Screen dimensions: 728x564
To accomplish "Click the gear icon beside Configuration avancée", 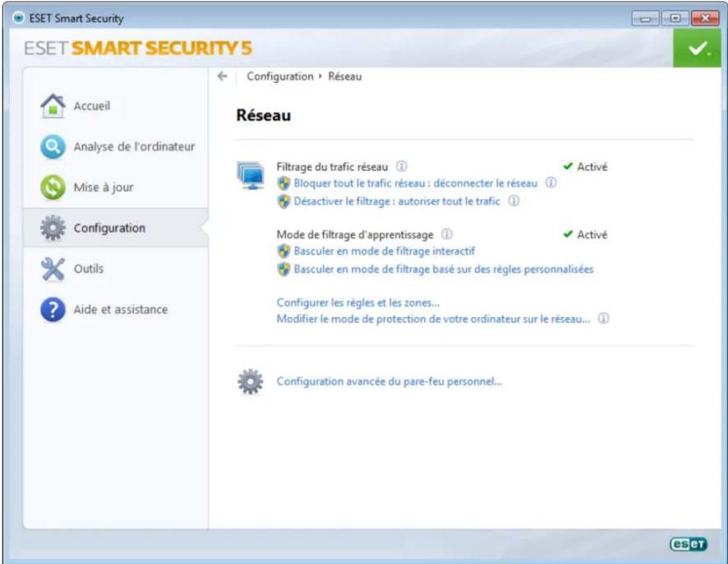I will pos(250,382).
